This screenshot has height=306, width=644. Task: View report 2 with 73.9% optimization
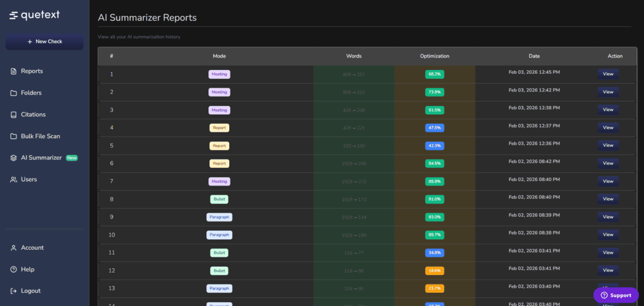[x=608, y=92]
